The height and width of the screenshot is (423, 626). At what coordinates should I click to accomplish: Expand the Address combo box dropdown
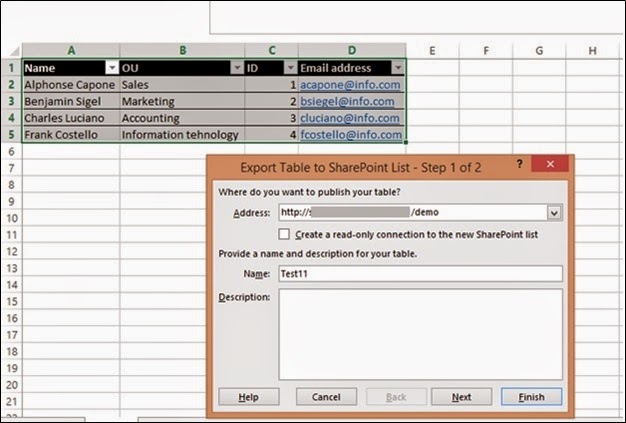pyautogui.click(x=554, y=213)
